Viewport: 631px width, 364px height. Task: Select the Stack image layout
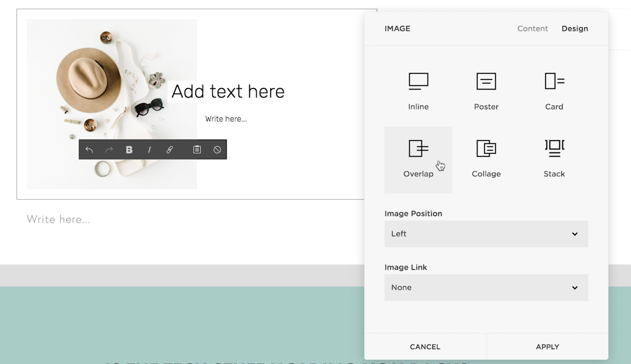click(554, 157)
